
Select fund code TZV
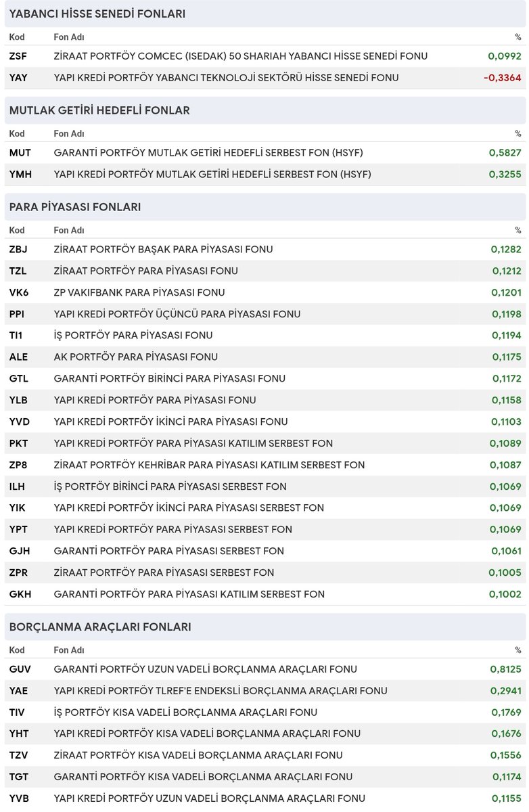tap(19, 756)
